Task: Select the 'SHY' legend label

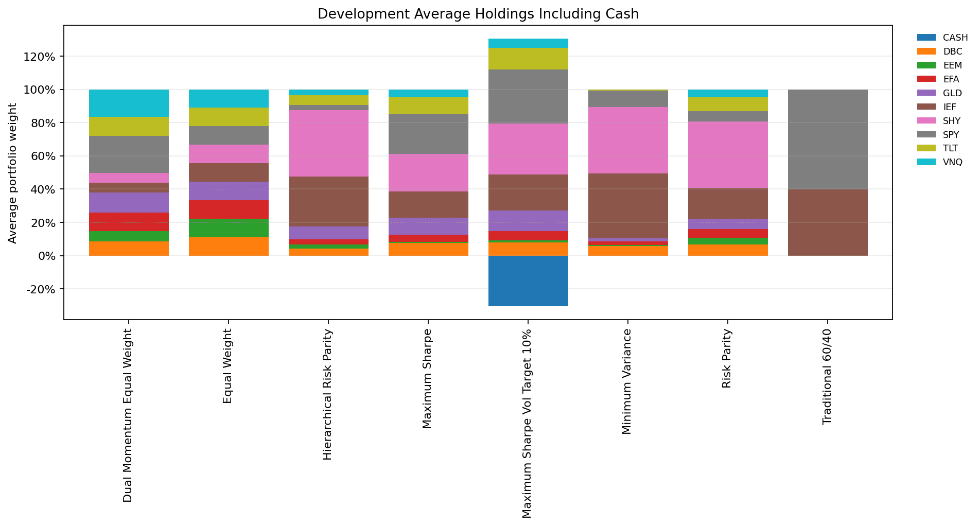Action: 952,121
